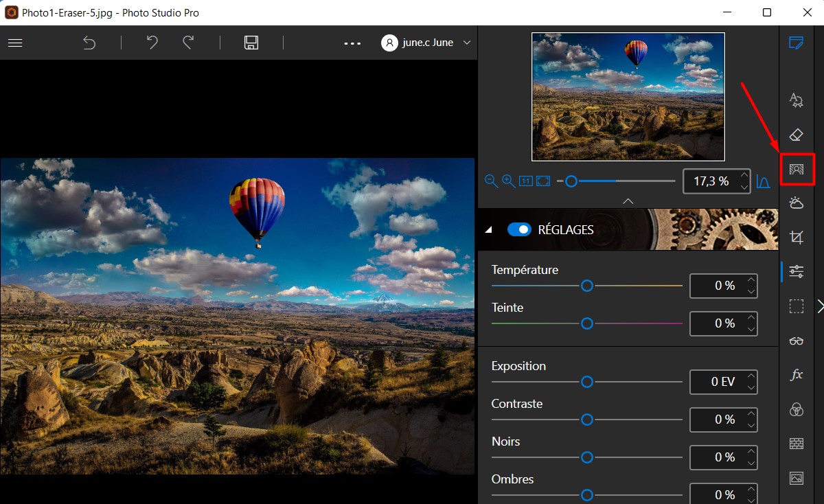Image resolution: width=824 pixels, height=504 pixels.
Task: Select the text and shapes tool
Action: pyautogui.click(x=797, y=100)
